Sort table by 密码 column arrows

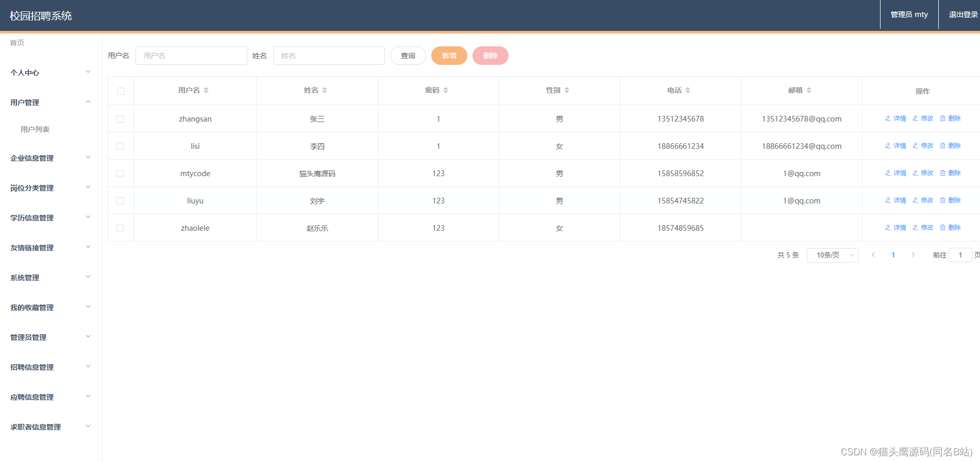click(x=446, y=90)
